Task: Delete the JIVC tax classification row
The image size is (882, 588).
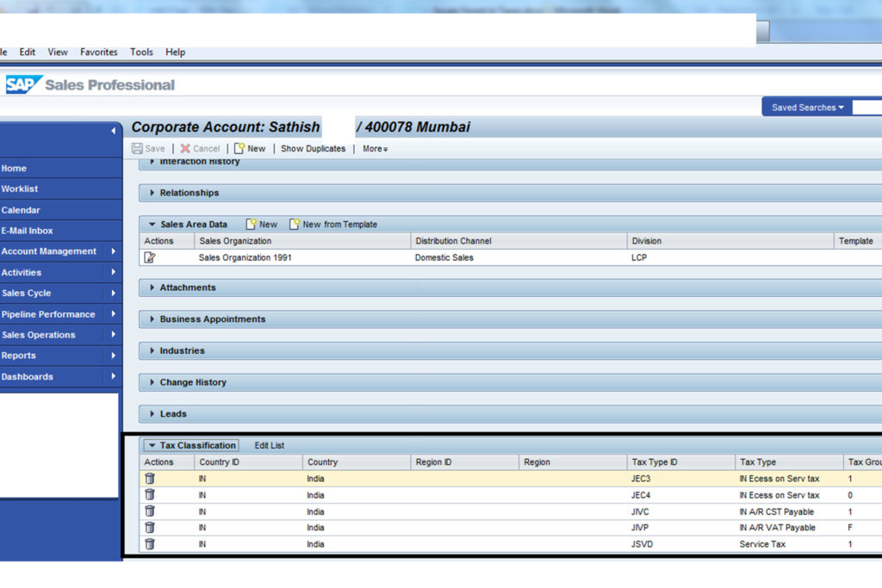Action: click(150, 511)
